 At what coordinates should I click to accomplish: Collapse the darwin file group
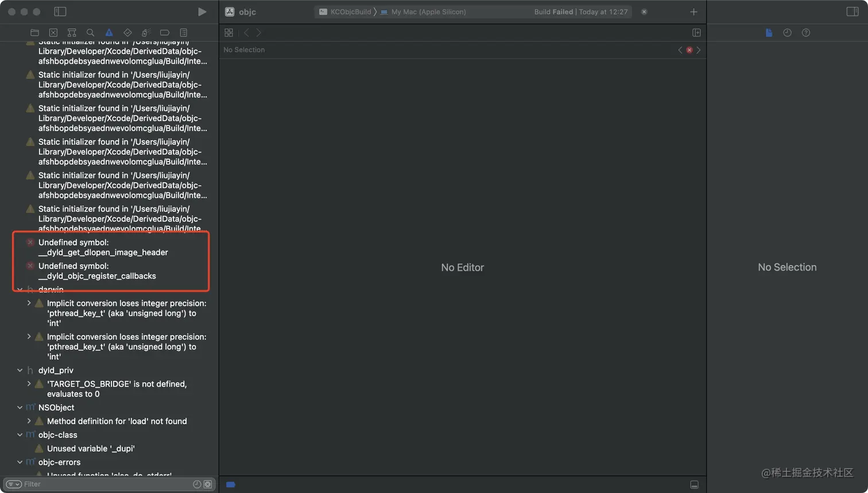point(20,290)
